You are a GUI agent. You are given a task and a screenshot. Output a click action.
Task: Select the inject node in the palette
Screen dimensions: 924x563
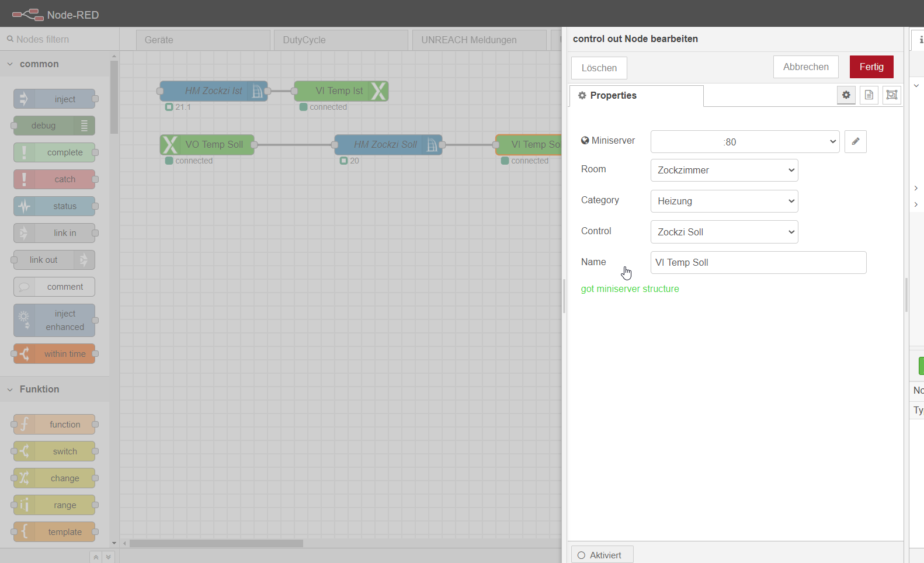[54, 99]
